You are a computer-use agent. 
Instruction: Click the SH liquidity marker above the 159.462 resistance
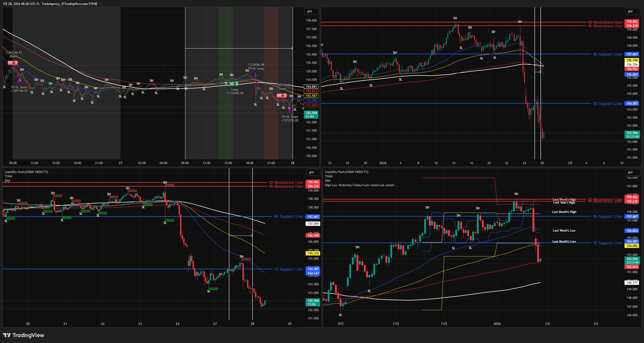point(455,18)
